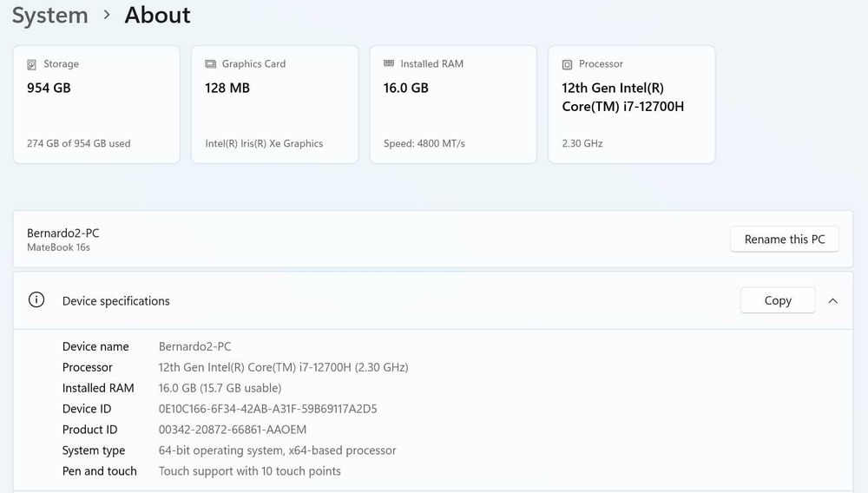This screenshot has height=493, width=868.
Task: Click the Device specifications header label
Action: (x=116, y=301)
